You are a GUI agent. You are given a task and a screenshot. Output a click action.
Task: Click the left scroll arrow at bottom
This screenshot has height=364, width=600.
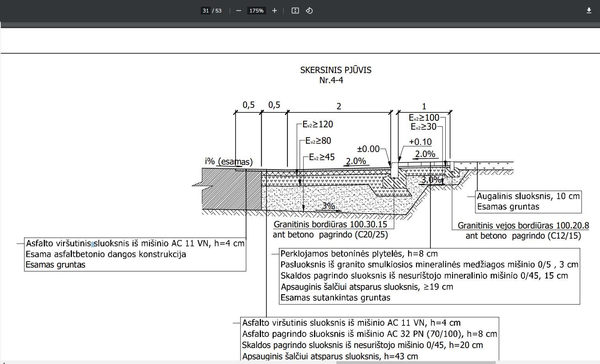tap(3, 362)
